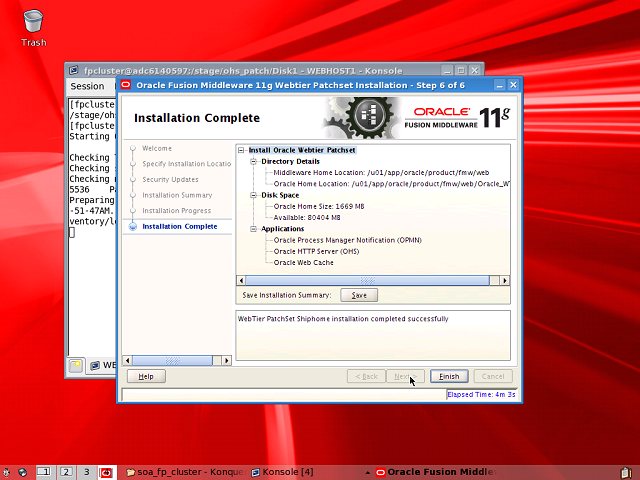Select Oracle Fusion Middleware taskbar entry
This screenshot has height=480, width=640.
coord(436,472)
